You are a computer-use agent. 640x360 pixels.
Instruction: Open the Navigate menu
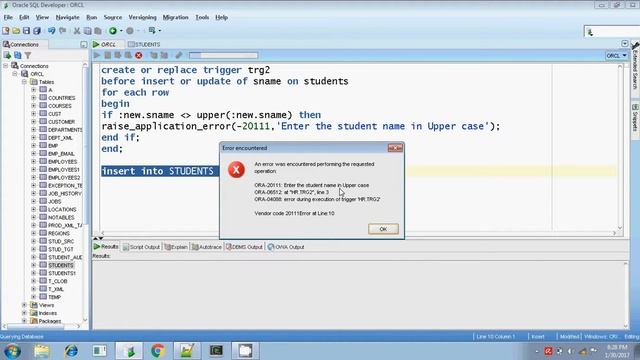pos(67,18)
